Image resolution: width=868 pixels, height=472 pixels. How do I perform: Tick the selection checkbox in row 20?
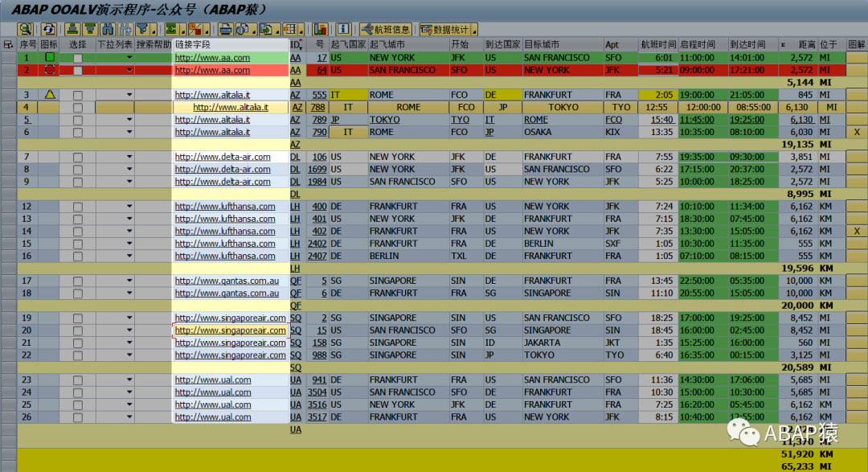point(78,330)
